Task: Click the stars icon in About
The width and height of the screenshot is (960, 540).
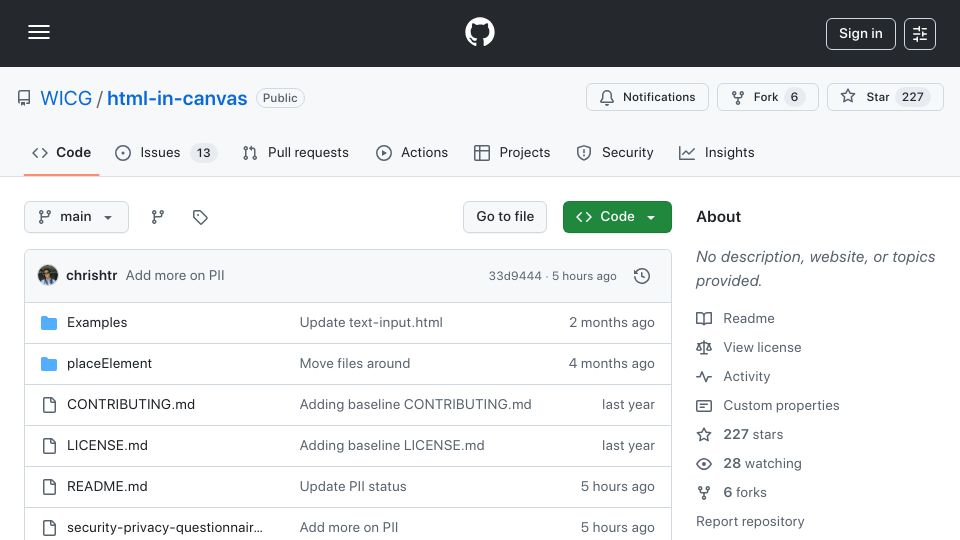Action: [704, 435]
